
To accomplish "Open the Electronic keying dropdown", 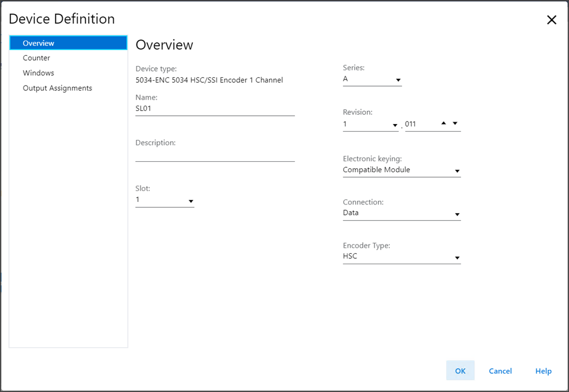I will (x=401, y=171).
